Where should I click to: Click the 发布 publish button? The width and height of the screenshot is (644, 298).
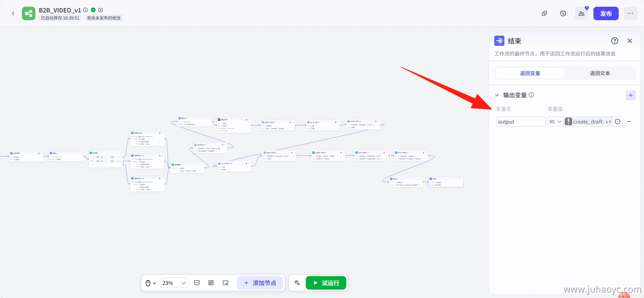606,13
